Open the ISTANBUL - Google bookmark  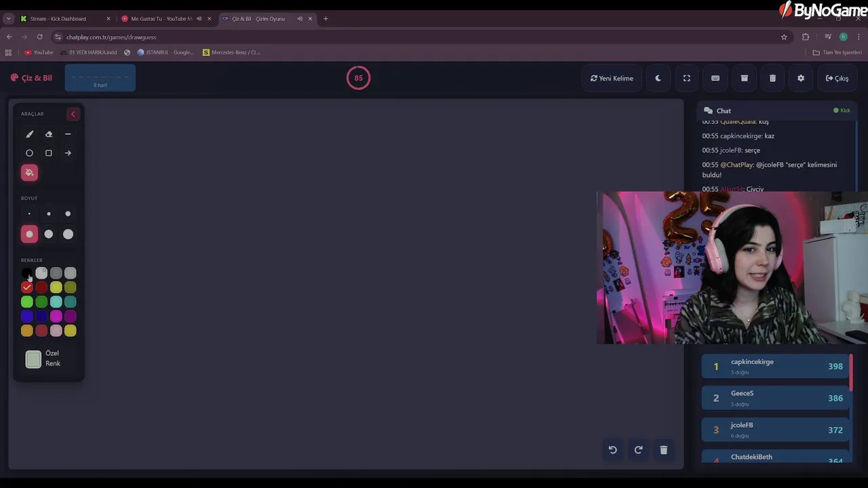(165, 52)
